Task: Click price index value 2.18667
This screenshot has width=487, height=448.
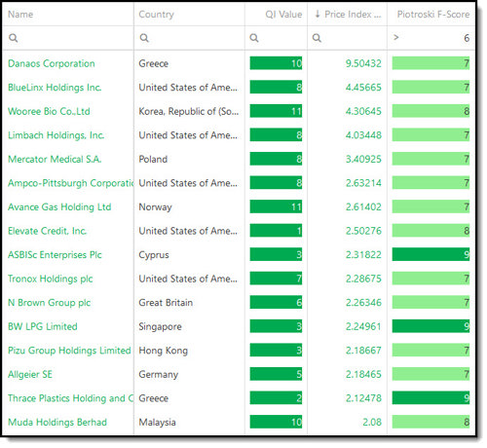Action: (363, 351)
